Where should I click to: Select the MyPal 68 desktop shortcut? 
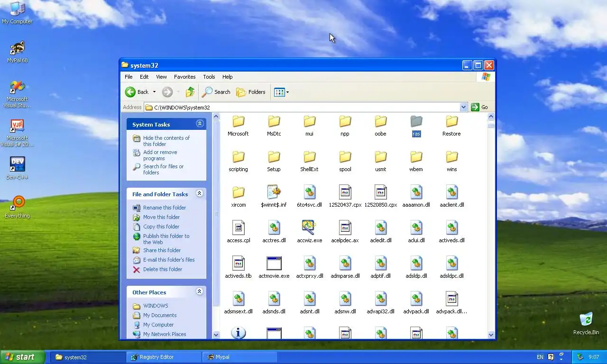click(17, 52)
